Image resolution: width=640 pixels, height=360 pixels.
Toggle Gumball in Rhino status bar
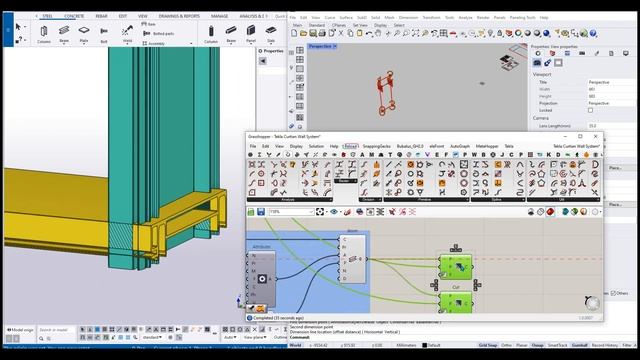pyautogui.click(x=579, y=345)
